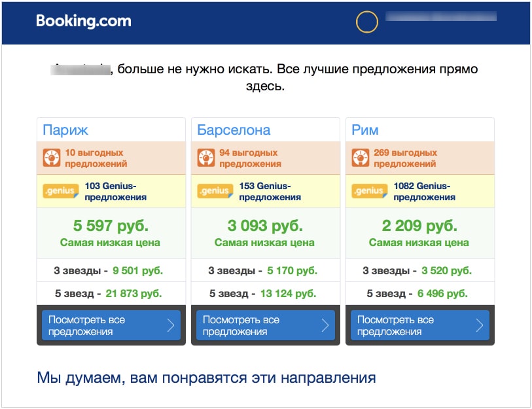Click the 5-star price '13 124 руб.'

coord(289,293)
